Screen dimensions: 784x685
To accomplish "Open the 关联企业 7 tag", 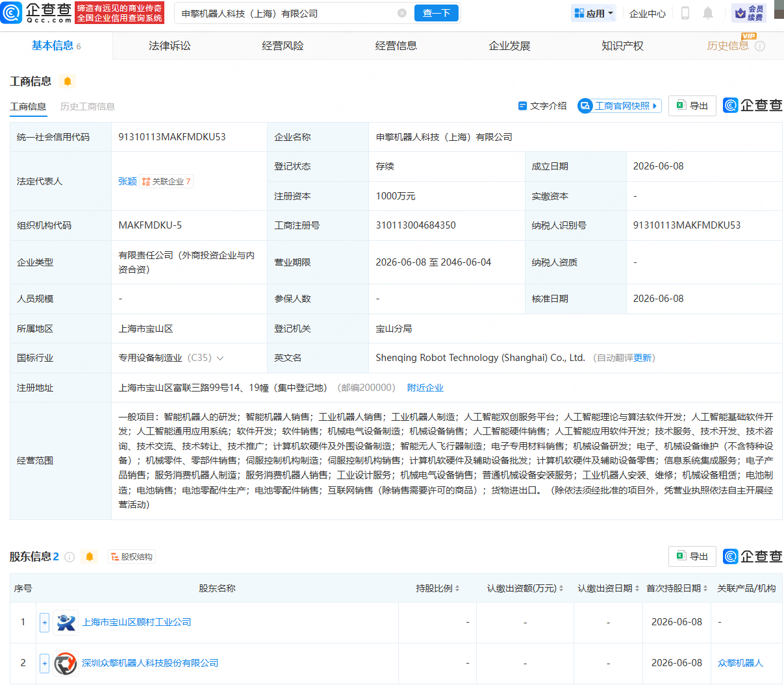I will [x=166, y=182].
